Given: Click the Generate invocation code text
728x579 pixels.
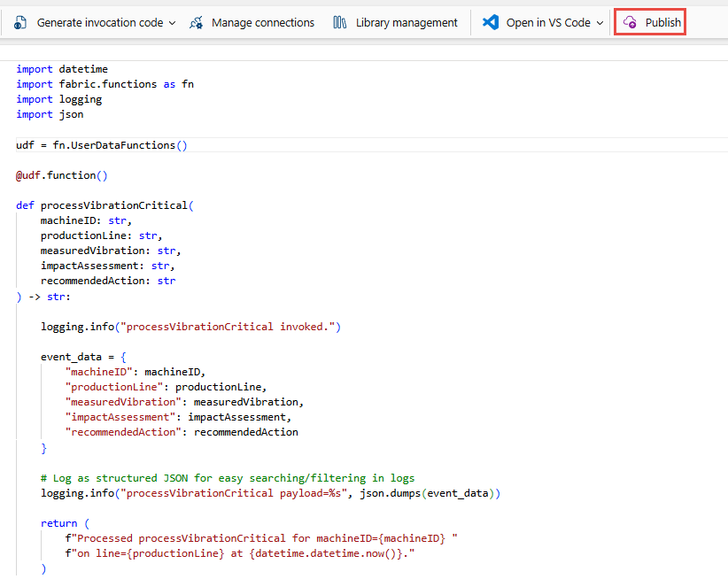Looking at the screenshot, I should (100, 23).
